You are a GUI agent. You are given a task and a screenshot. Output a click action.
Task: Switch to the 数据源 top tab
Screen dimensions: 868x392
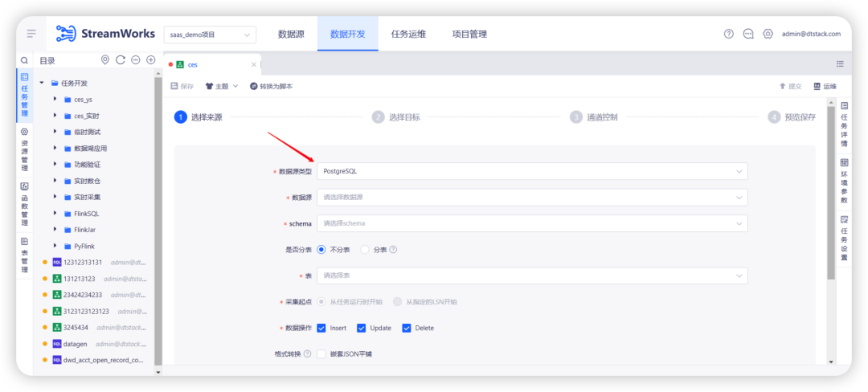coord(291,34)
